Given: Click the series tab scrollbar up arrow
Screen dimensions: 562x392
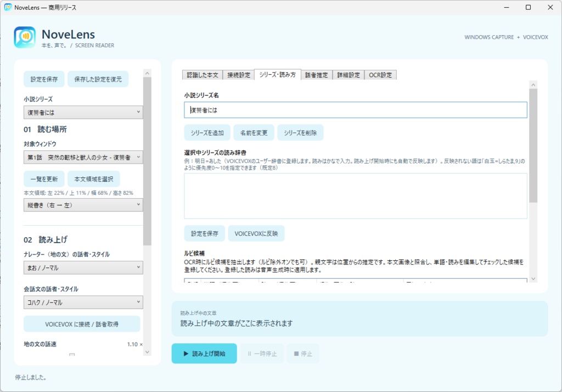Looking at the screenshot, I should pos(533,85).
